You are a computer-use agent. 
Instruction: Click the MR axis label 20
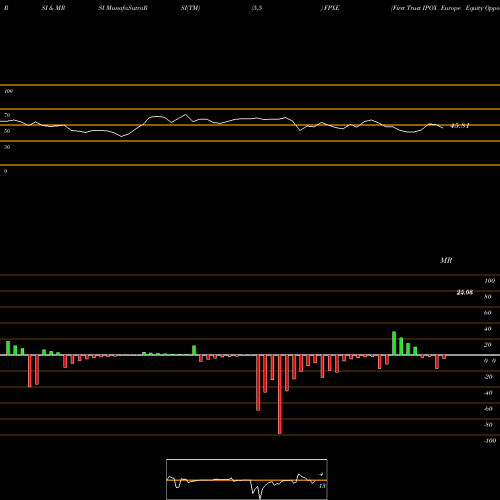[x=488, y=345]
